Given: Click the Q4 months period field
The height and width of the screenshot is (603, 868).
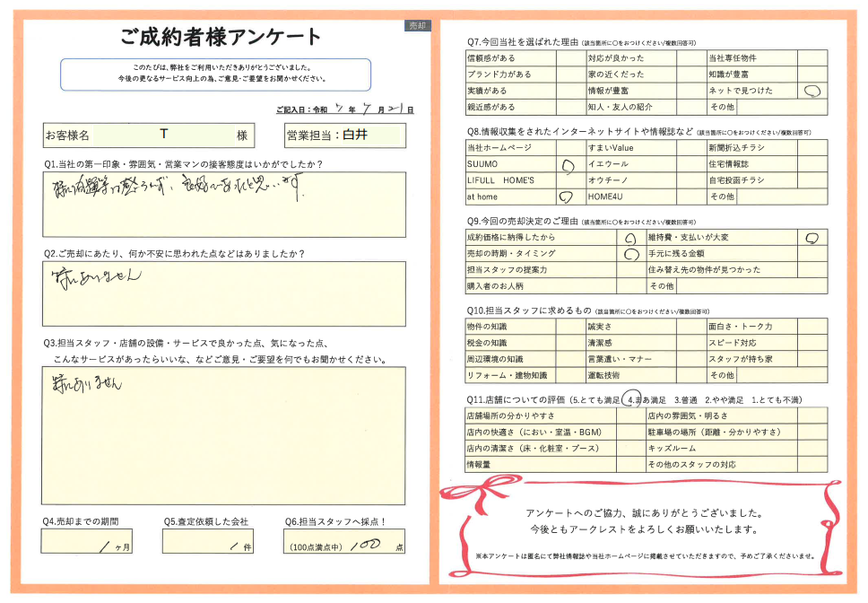Looking at the screenshot, I should (x=88, y=541).
